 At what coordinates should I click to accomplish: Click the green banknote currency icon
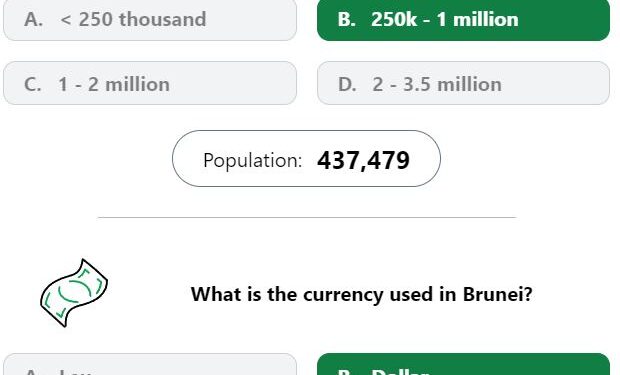74,293
